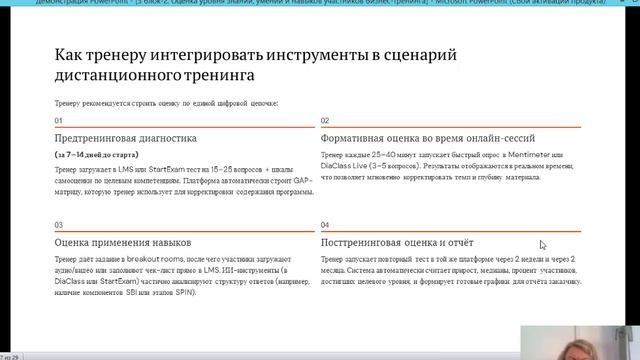Screen dimensions: 640x360
Task: Click the paragraph mentioning "breakout rooms"
Action: tap(182, 276)
